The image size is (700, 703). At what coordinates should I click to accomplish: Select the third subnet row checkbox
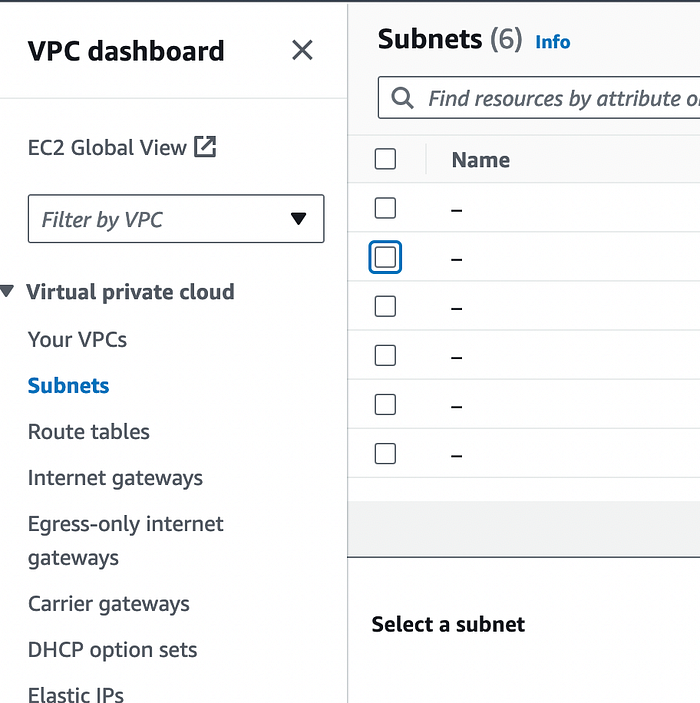385,306
